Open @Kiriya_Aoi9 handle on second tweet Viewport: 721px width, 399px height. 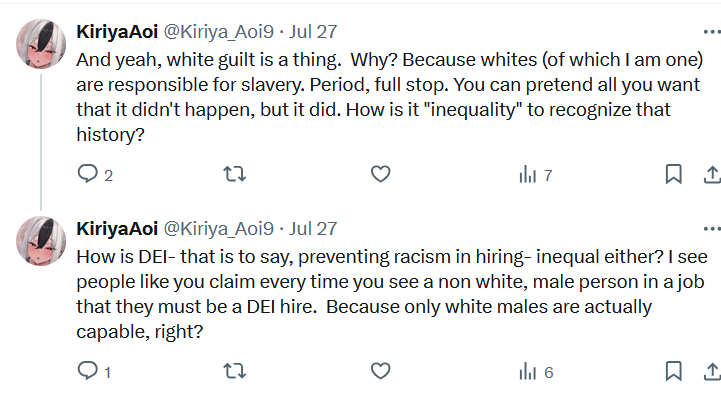point(219,228)
